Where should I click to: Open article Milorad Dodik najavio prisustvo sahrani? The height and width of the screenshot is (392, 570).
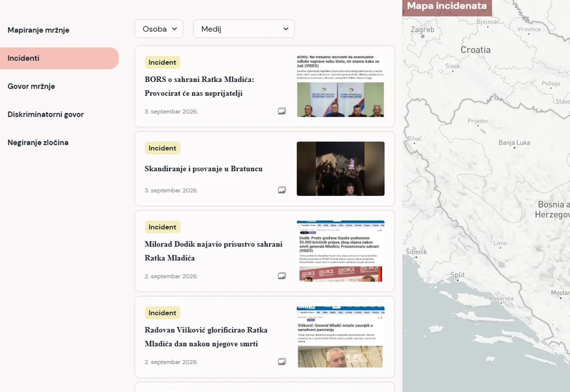click(x=214, y=251)
